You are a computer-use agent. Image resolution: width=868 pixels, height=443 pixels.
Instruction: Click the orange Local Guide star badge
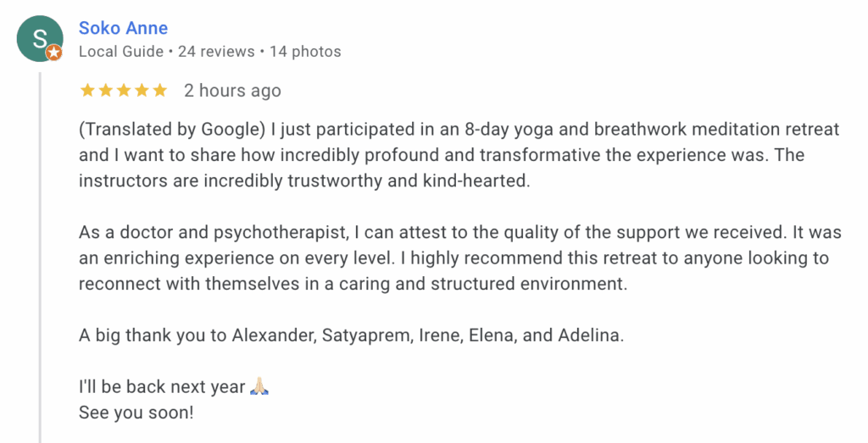53,53
